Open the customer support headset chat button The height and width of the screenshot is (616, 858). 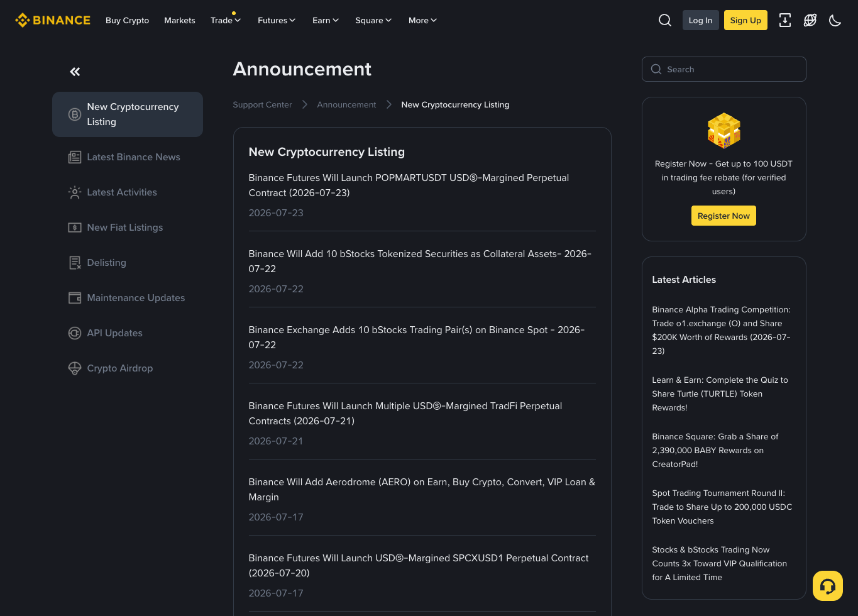[827, 586]
